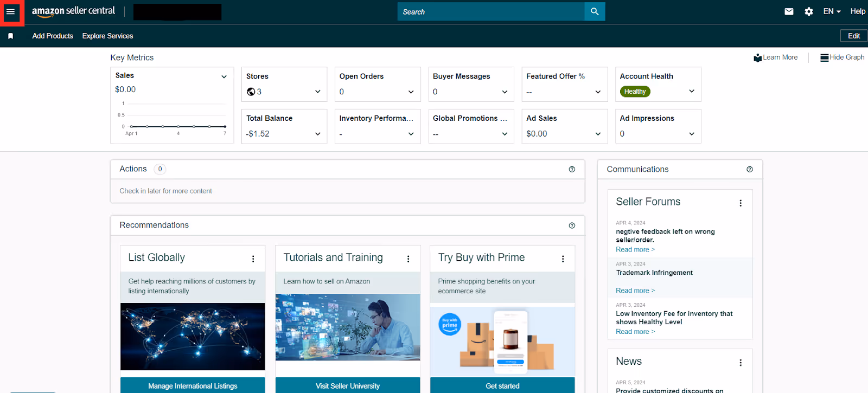This screenshot has width=868, height=393.
Task: Click the Learn More graduation icon
Action: [757, 57]
